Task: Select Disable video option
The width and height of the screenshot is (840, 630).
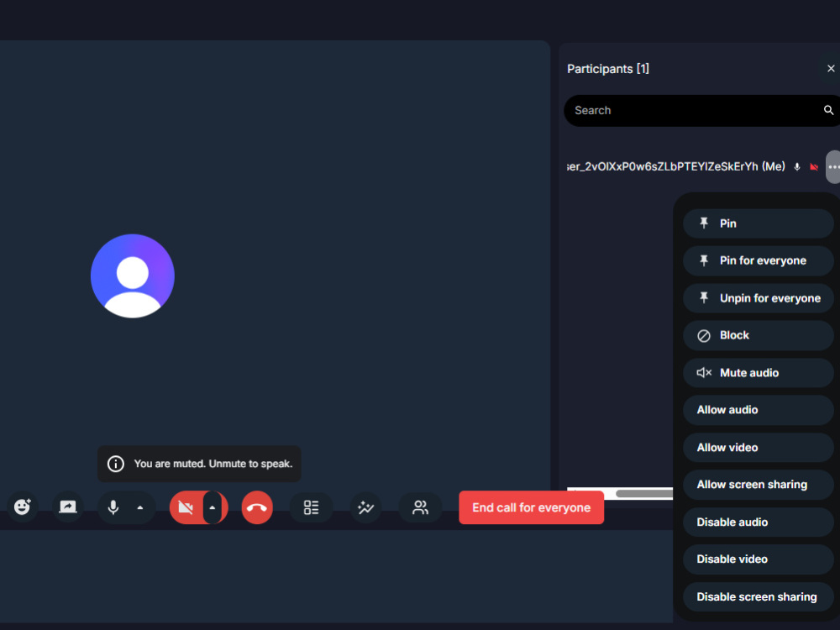Action: tap(758, 559)
